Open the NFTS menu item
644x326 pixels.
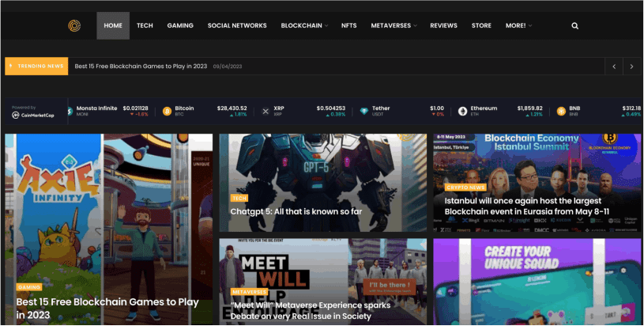pos(348,25)
